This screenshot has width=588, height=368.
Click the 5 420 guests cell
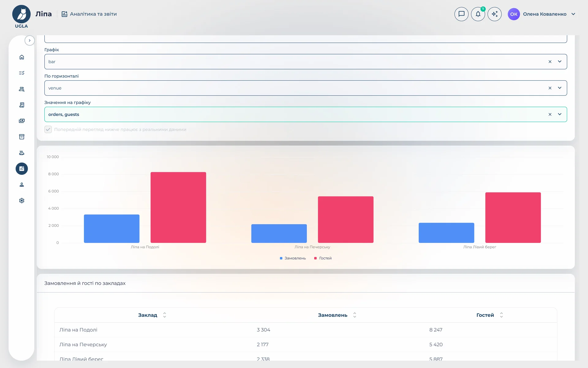click(436, 345)
